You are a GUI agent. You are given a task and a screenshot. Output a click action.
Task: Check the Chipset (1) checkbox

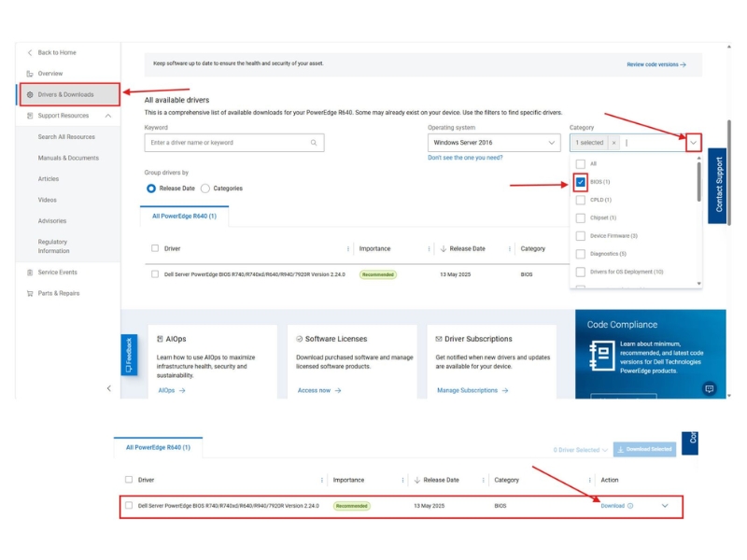click(580, 217)
